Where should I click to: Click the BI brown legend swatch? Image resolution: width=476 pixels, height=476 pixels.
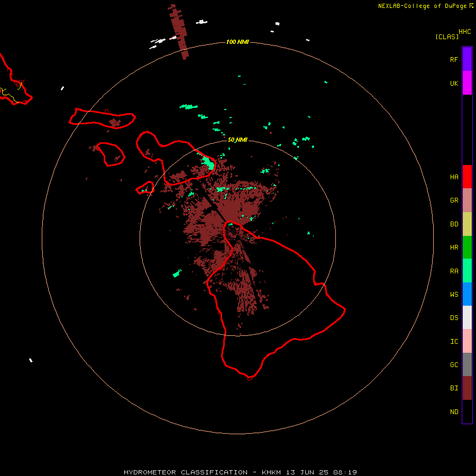(x=467, y=388)
